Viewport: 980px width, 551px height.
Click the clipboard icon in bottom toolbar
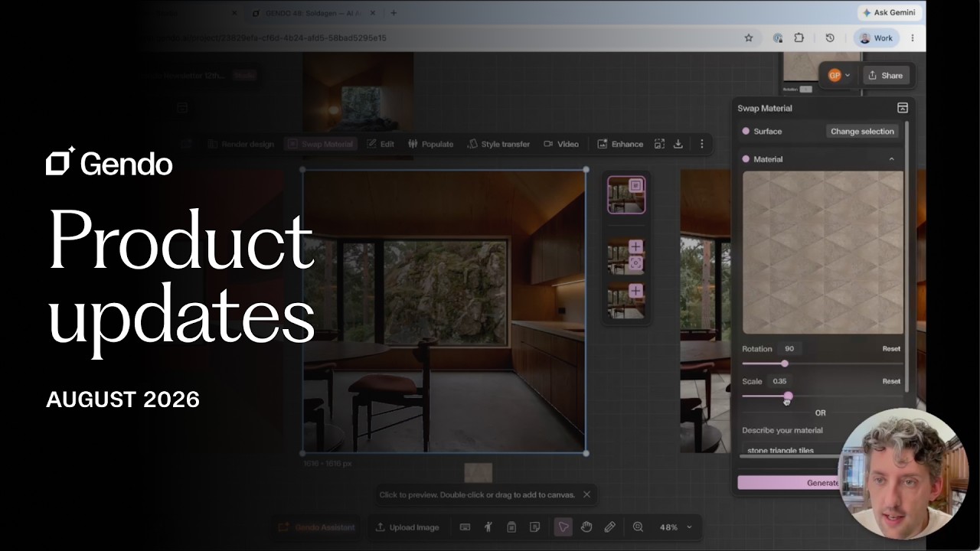511,527
